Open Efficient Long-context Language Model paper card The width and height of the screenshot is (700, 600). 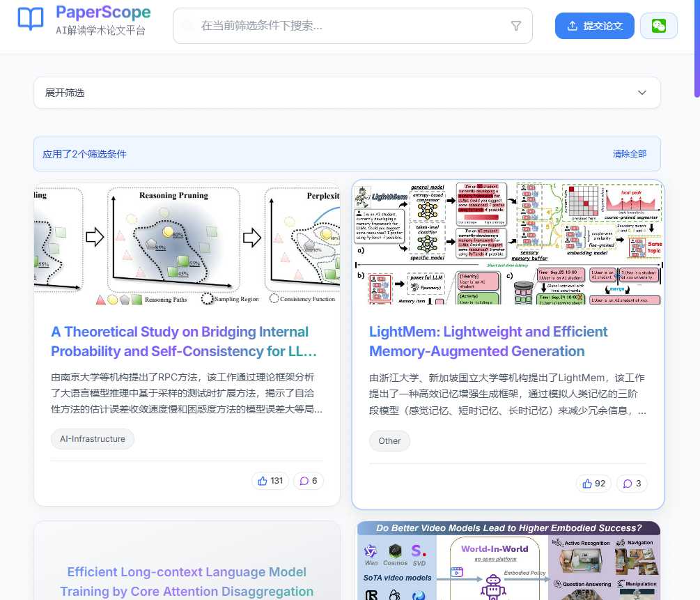click(x=187, y=581)
